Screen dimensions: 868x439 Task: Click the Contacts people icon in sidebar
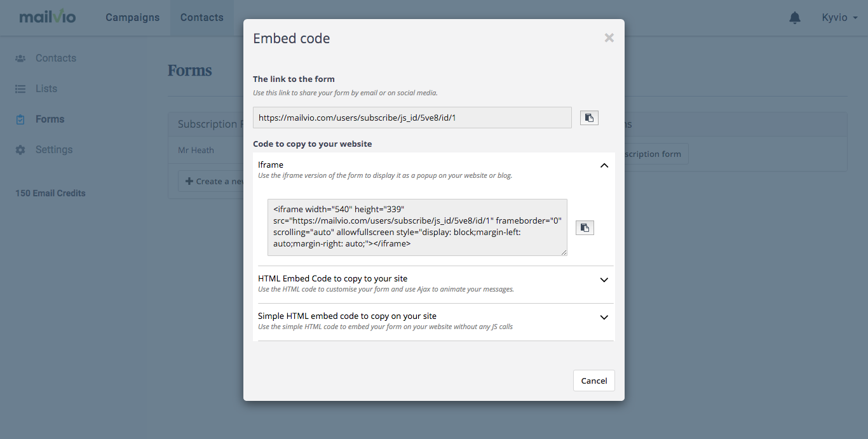click(20, 58)
